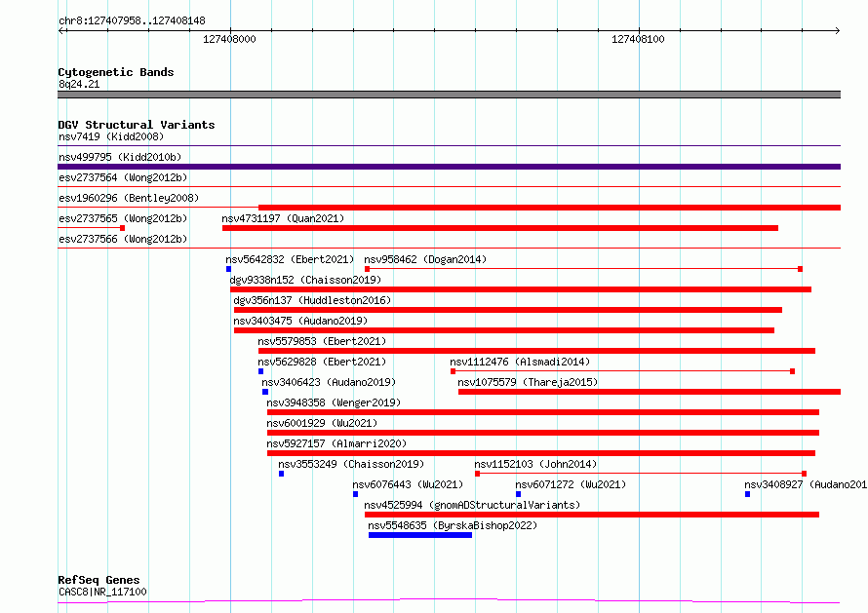Click blue marker under nsv3408927 label

pos(747,494)
